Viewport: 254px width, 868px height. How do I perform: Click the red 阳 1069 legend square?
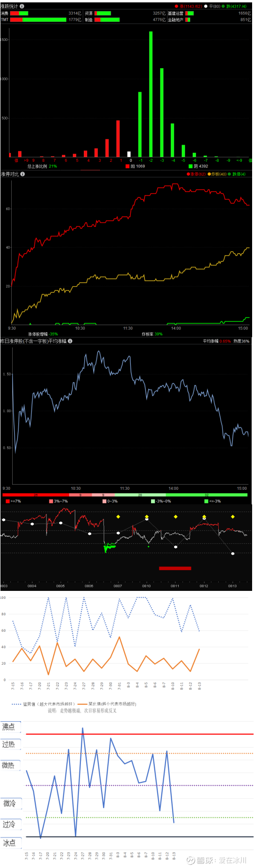[127, 166]
